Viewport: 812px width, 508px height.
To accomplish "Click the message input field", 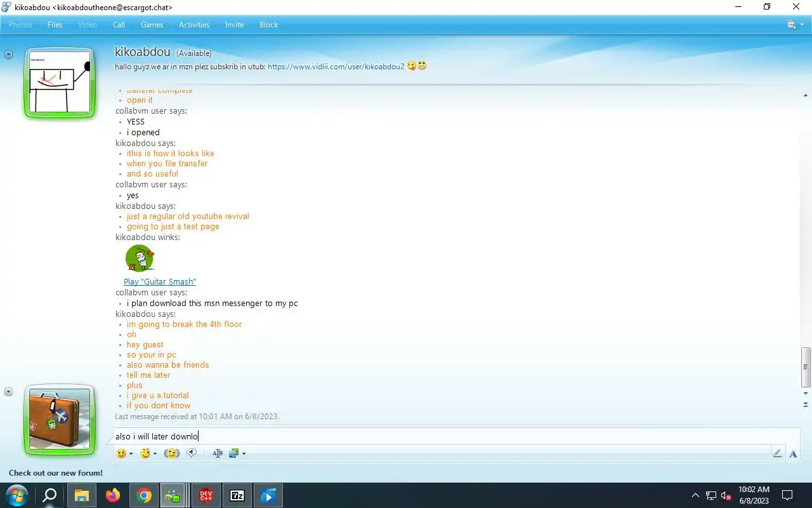I will [456, 436].
